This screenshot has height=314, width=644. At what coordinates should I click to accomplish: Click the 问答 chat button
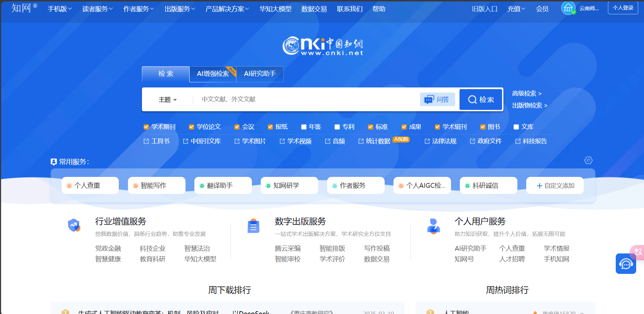[x=437, y=99]
